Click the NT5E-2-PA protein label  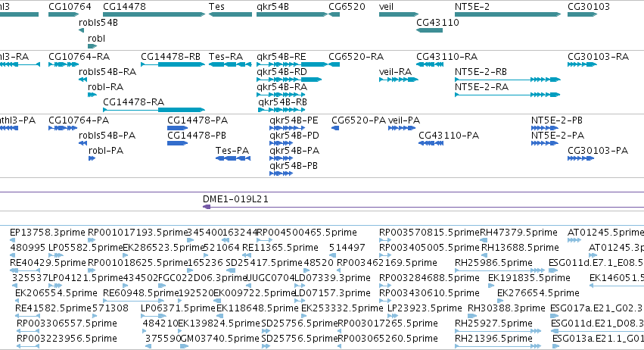(557, 136)
